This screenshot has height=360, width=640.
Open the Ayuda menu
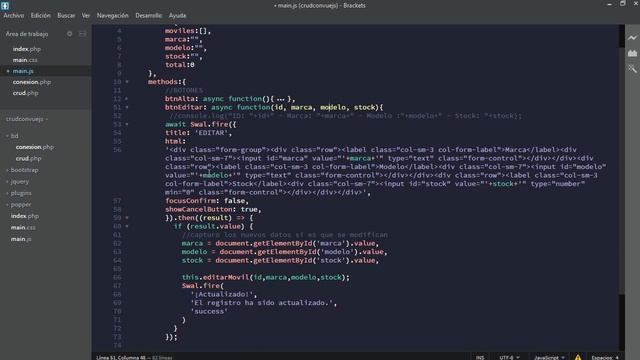pyautogui.click(x=178, y=16)
